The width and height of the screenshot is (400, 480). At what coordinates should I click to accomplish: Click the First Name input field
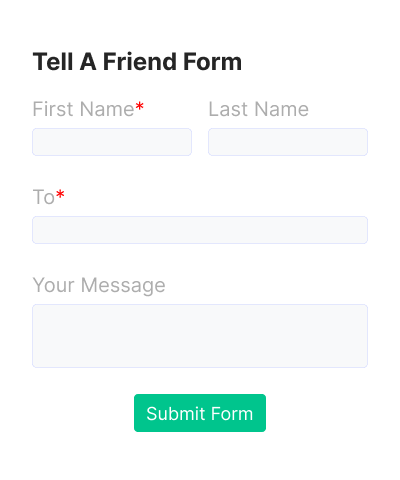click(x=112, y=142)
